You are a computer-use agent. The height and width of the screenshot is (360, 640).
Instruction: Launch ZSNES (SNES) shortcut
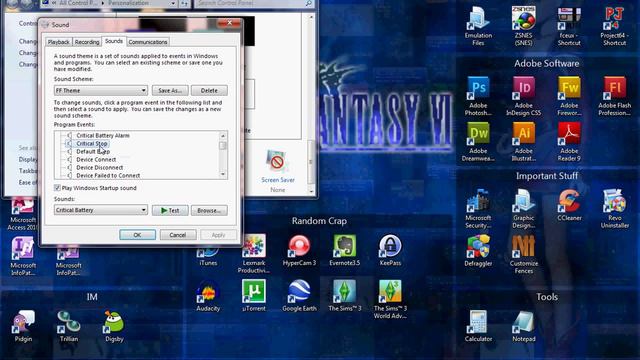pos(523,25)
